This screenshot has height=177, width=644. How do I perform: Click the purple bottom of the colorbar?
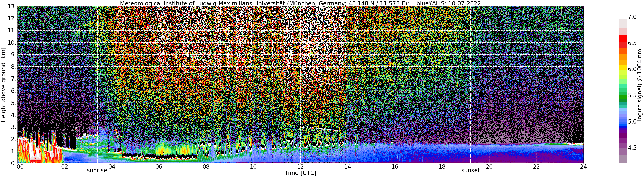[x=623, y=159]
